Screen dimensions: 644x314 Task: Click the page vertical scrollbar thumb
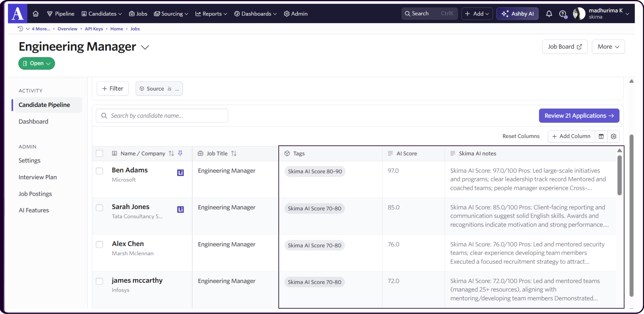pos(631,215)
